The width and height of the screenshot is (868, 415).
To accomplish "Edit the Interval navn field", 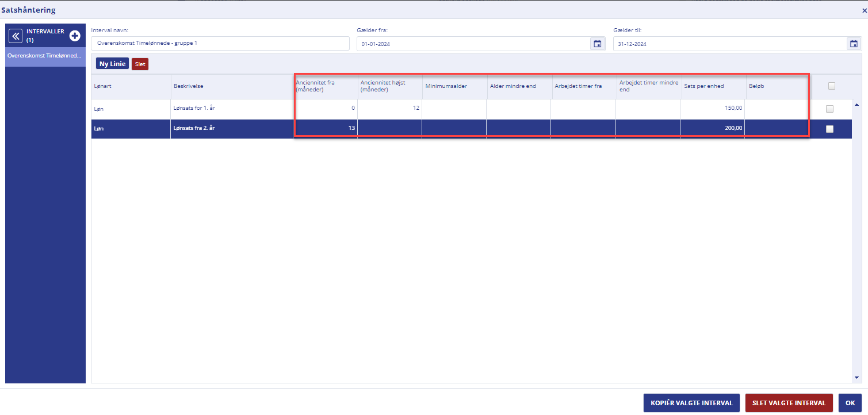I will click(x=220, y=43).
